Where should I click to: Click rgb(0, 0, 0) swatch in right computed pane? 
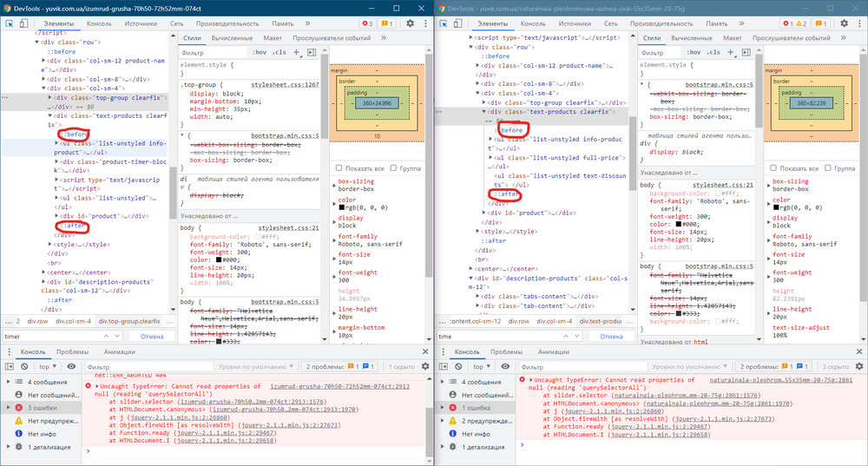(776, 207)
